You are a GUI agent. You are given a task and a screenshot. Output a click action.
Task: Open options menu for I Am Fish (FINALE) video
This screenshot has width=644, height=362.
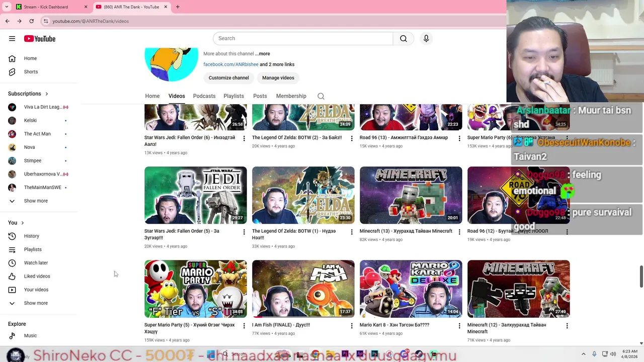pos(352,326)
